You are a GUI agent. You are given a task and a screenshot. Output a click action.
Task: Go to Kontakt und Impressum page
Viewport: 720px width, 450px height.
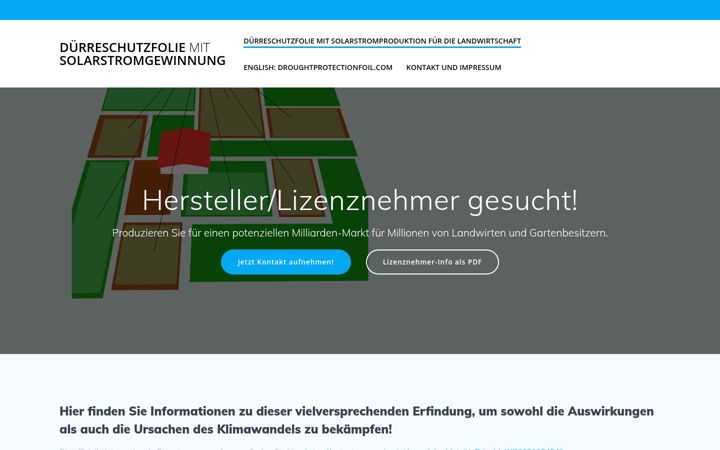click(454, 67)
